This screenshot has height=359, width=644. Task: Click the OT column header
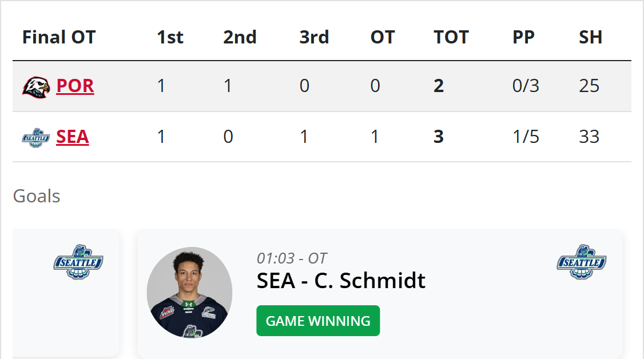[382, 37]
